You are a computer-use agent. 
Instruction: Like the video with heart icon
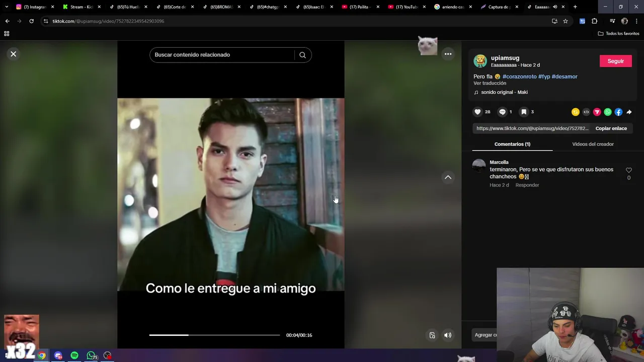477,112
